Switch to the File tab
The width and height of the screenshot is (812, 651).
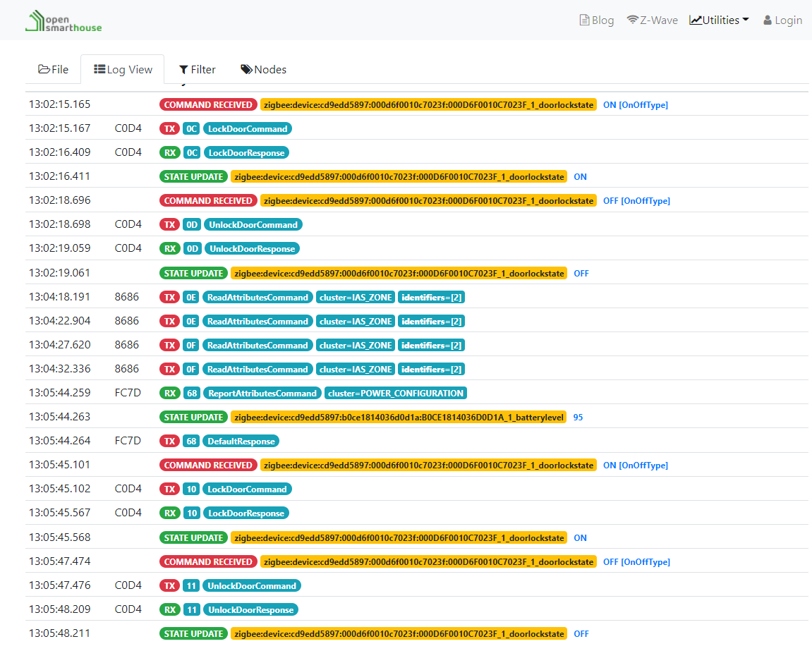(53, 69)
